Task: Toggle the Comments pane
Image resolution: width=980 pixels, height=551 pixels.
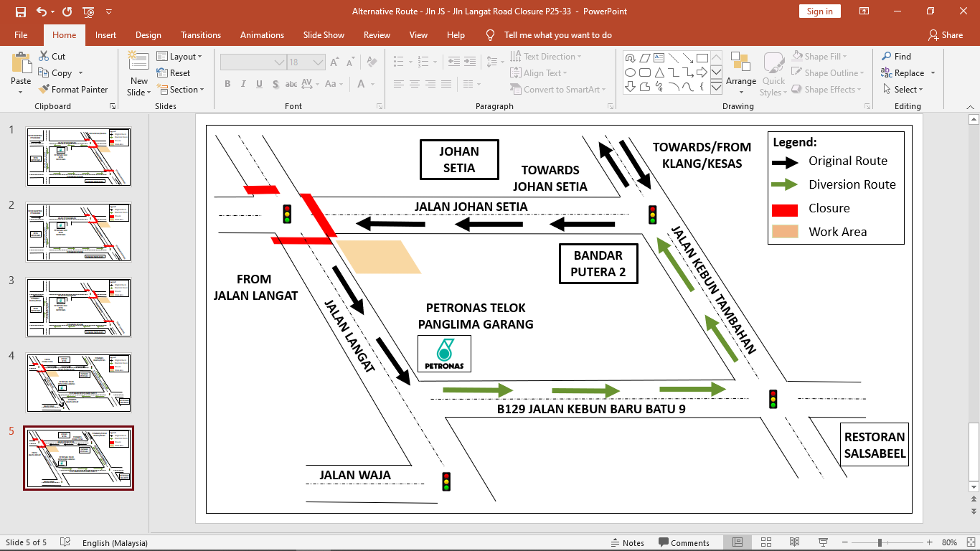Action: pyautogui.click(x=683, y=543)
